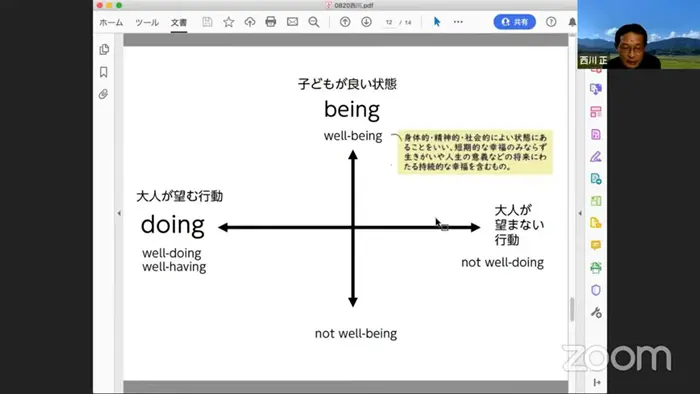
Task: Open the export PDF tool icon
Action: click(596, 89)
